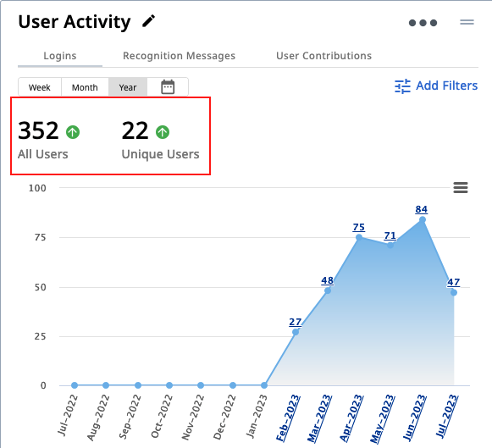492x448 pixels.
Task: Click the Dec-2022 axis label
Action: tap(224, 418)
